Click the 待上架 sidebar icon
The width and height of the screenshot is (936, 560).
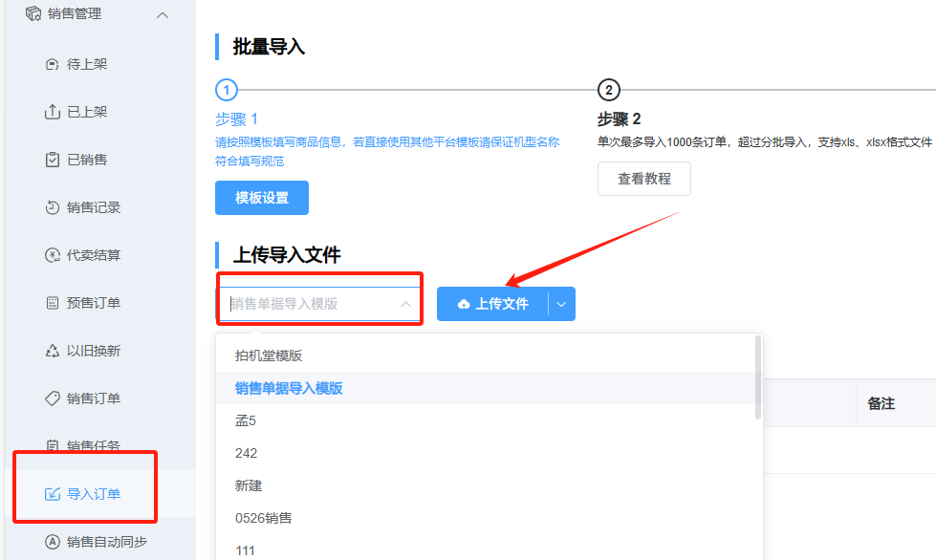tap(53, 64)
